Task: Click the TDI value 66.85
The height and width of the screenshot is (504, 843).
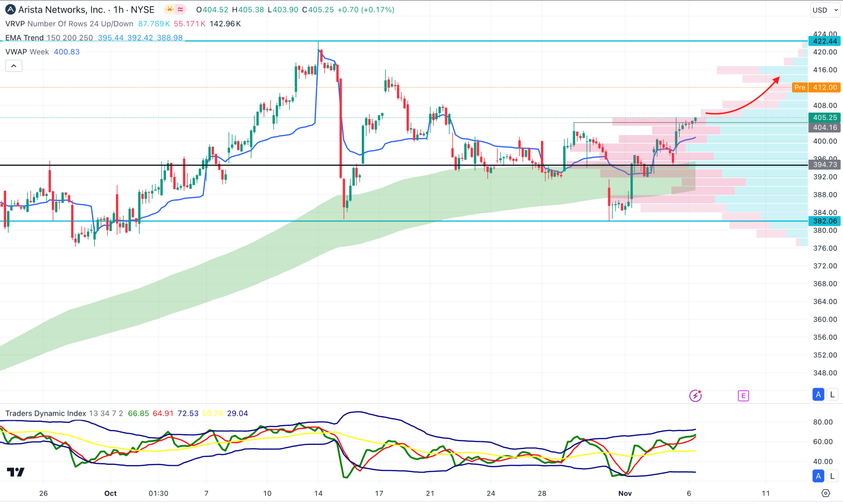Action: (138, 413)
